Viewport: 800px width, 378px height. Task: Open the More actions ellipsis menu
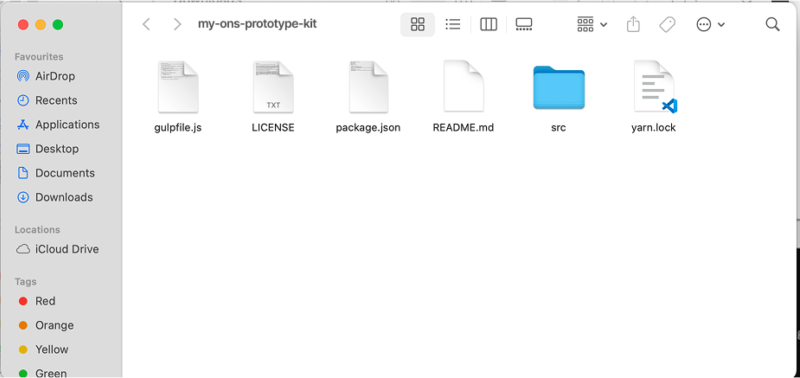pos(710,24)
